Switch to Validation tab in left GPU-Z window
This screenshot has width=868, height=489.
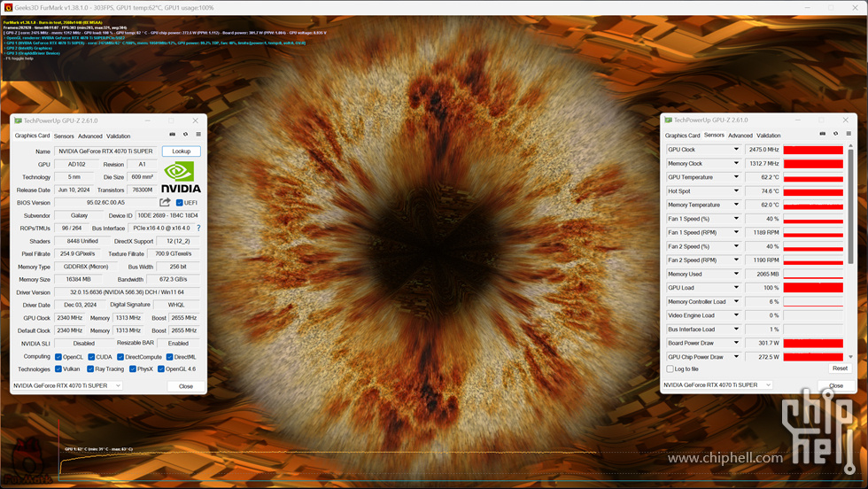(x=118, y=136)
